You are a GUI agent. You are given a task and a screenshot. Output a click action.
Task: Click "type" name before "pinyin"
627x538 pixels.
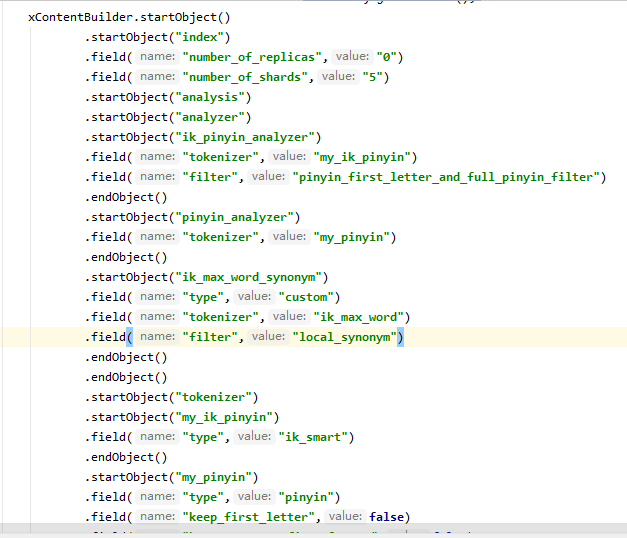203,497
